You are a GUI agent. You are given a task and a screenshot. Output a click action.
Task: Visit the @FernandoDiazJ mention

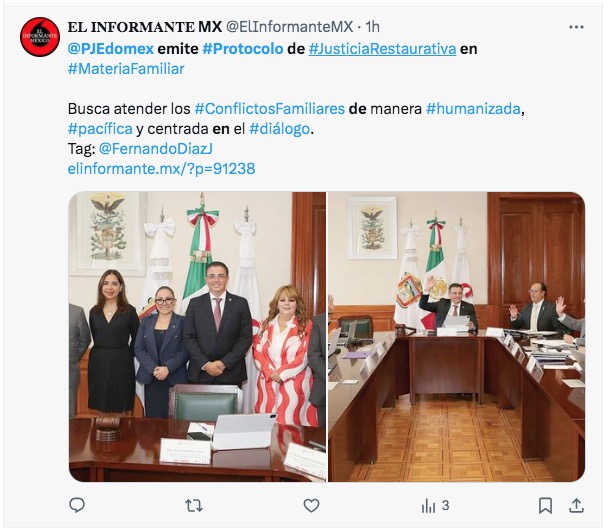tap(155, 149)
